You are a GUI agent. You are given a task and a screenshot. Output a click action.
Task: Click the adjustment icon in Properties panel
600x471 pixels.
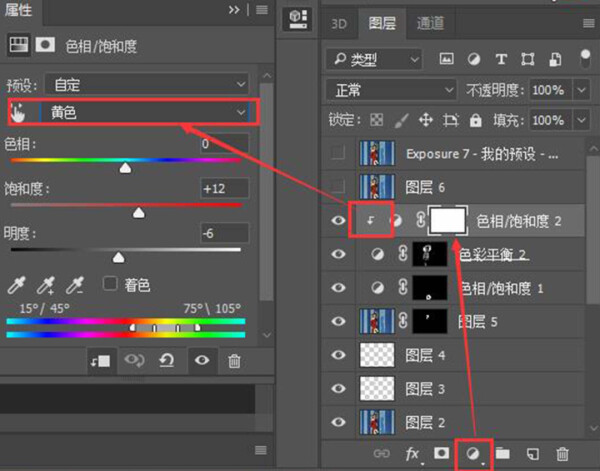[x=18, y=45]
